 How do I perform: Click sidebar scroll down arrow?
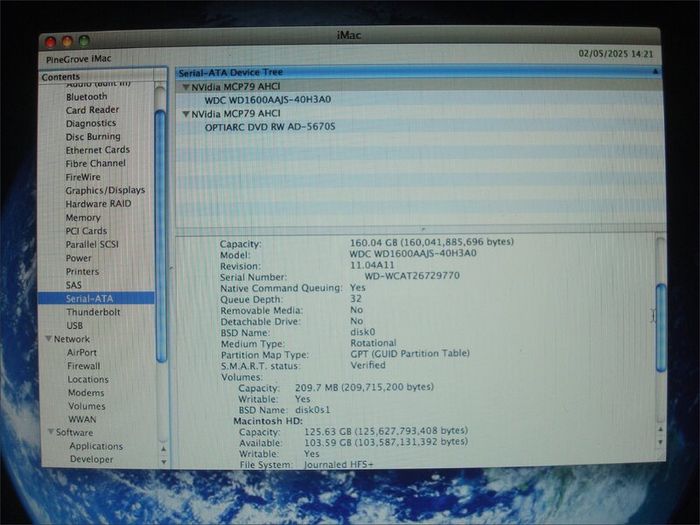(x=164, y=462)
